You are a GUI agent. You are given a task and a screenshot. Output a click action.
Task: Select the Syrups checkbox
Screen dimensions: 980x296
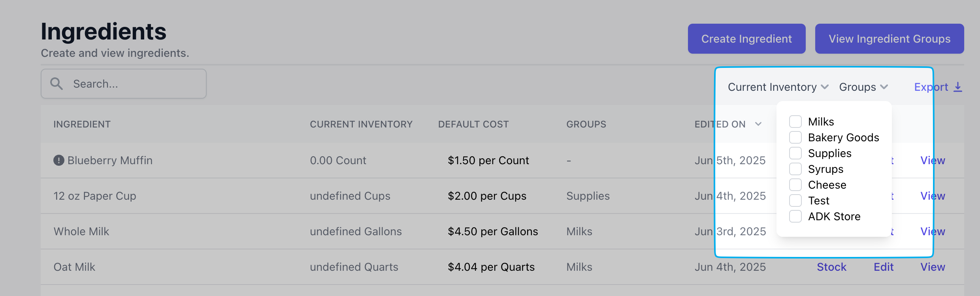795,169
